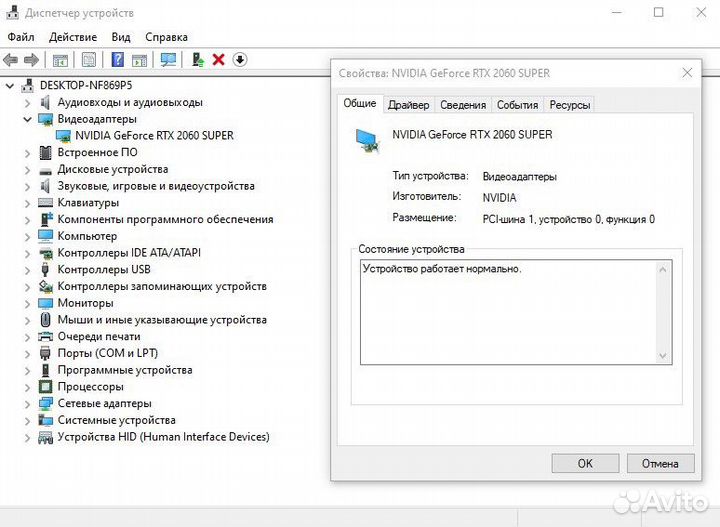Click the disable device down-arrow icon
The image size is (720, 527).
tap(240, 60)
